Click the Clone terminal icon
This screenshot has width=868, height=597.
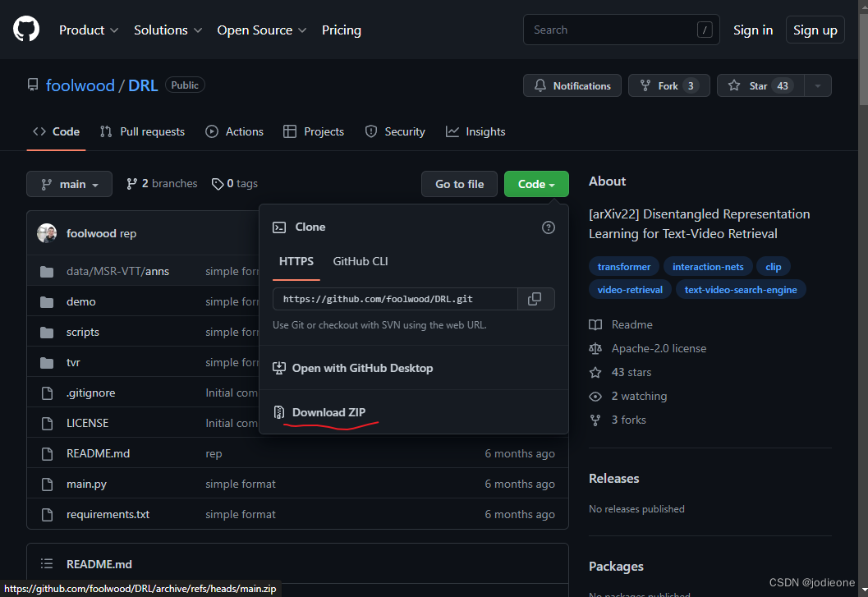click(279, 227)
